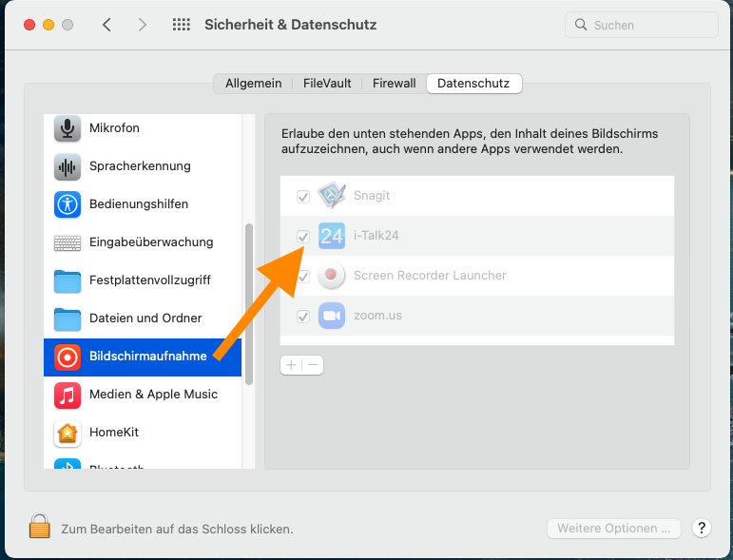Switch to the Firewall tab
733x560 pixels.
click(x=395, y=84)
